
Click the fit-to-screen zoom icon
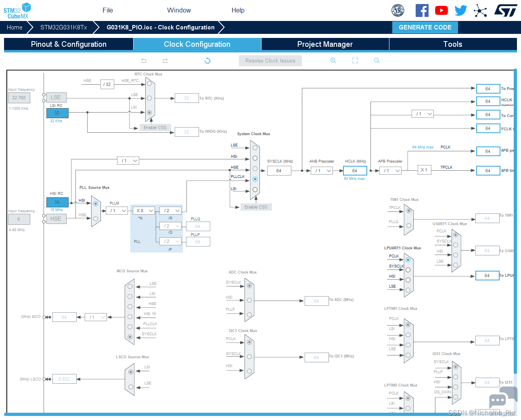tap(355, 61)
